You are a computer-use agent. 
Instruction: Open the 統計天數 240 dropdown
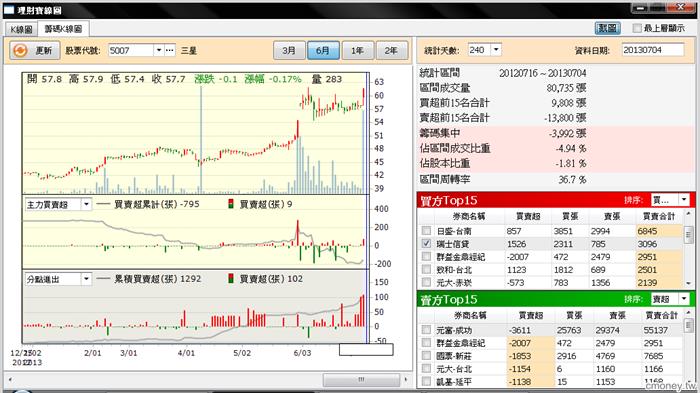click(496, 50)
